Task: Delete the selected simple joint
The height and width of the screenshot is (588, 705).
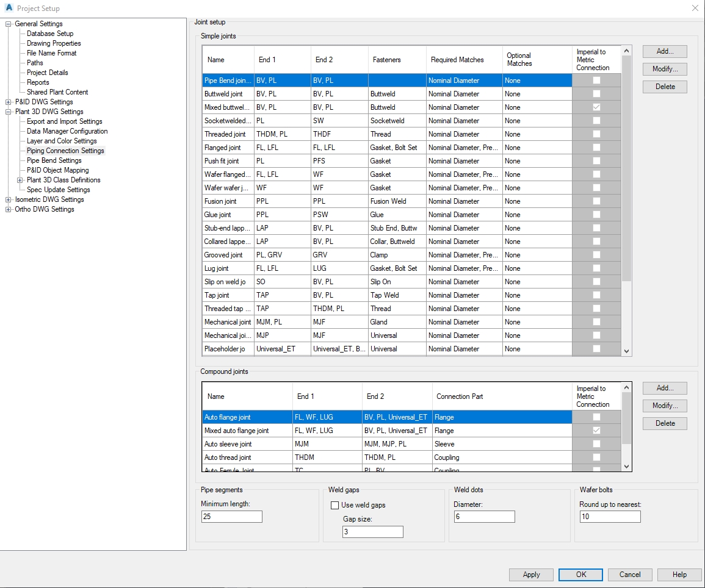Action: (664, 87)
